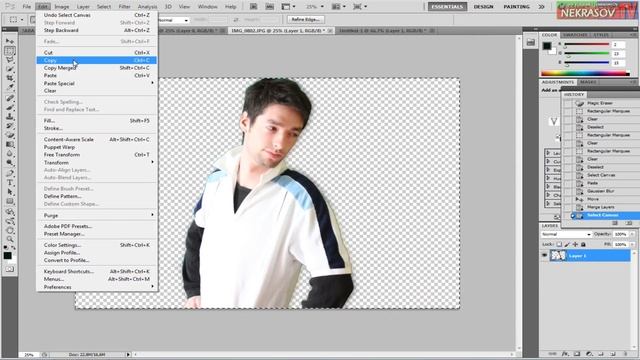Select the Brush tool
640x360 pixels.
point(10,107)
